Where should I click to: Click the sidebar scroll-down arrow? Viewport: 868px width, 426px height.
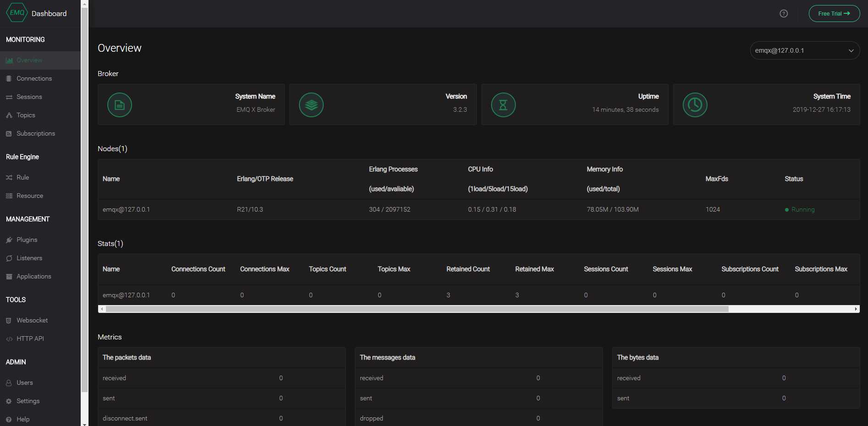coord(84,424)
